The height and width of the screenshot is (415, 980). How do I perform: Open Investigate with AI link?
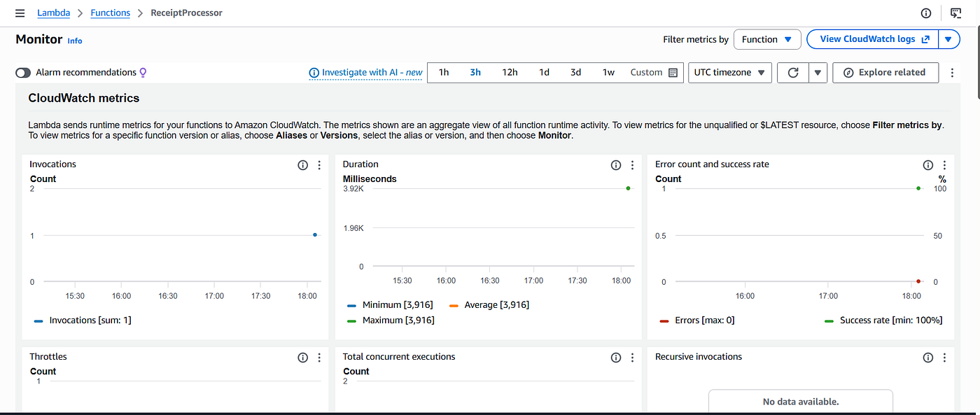(366, 72)
